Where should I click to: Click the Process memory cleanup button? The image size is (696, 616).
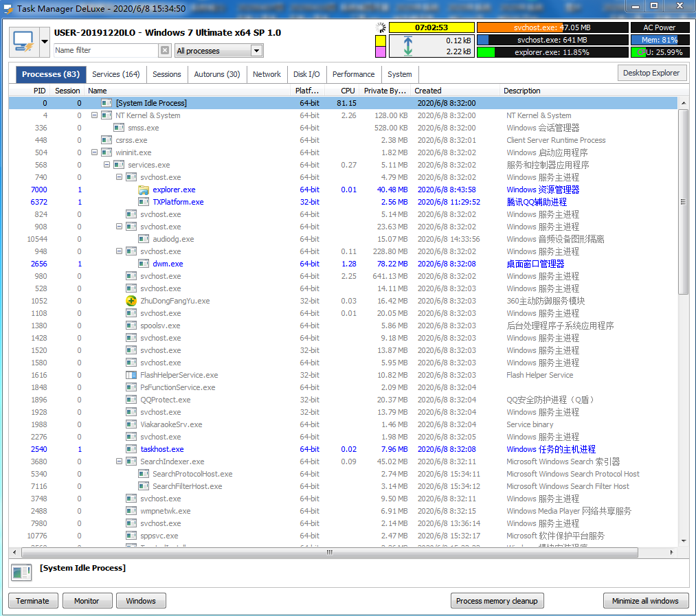tap(497, 601)
